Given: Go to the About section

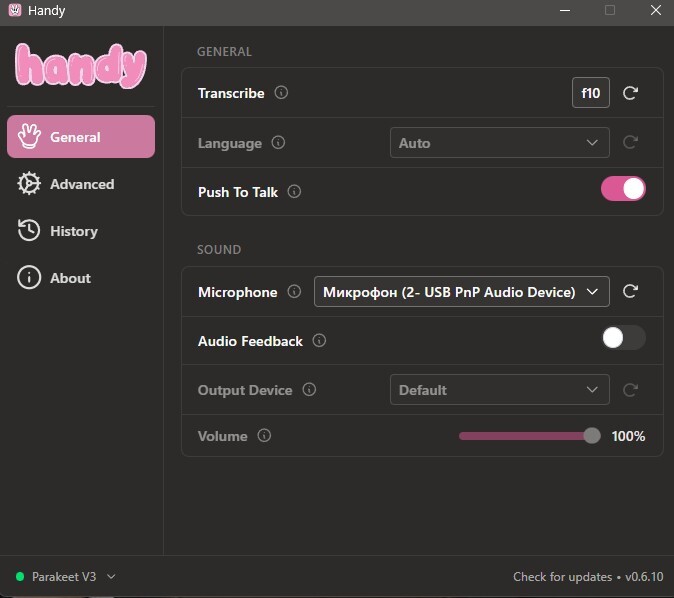Looking at the screenshot, I should [x=70, y=278].
